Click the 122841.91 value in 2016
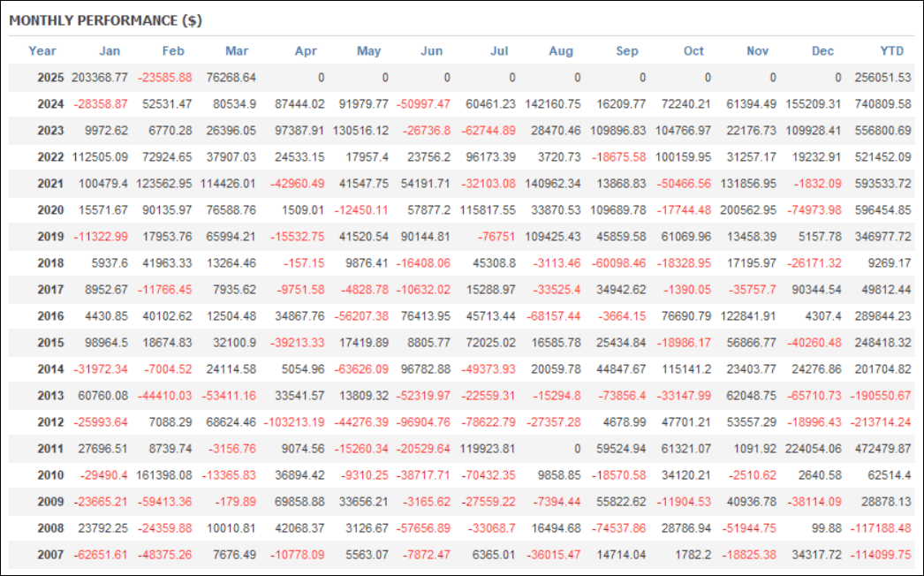 (x=748, y=316)
